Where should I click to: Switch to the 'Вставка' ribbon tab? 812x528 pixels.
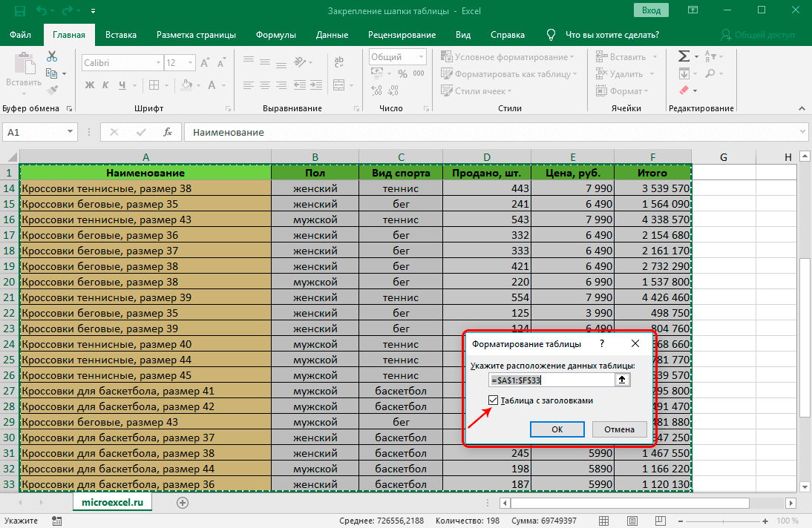click(x=121, y=35)
